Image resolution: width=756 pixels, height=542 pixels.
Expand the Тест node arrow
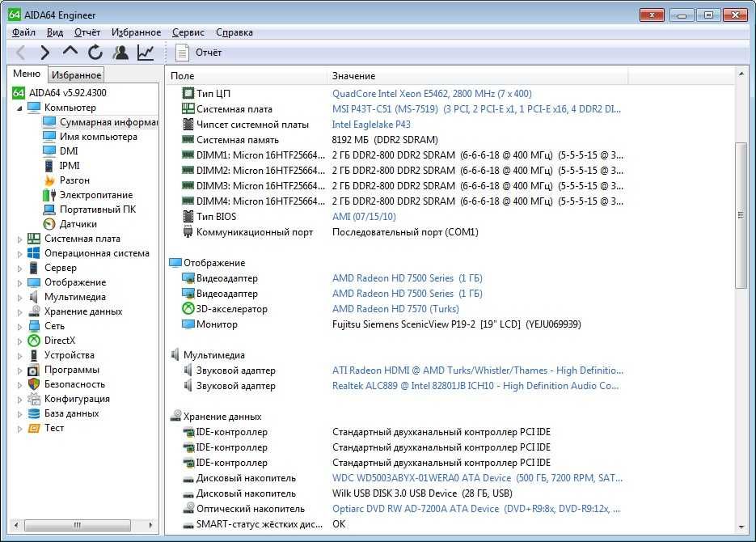[x=19, y=429]
